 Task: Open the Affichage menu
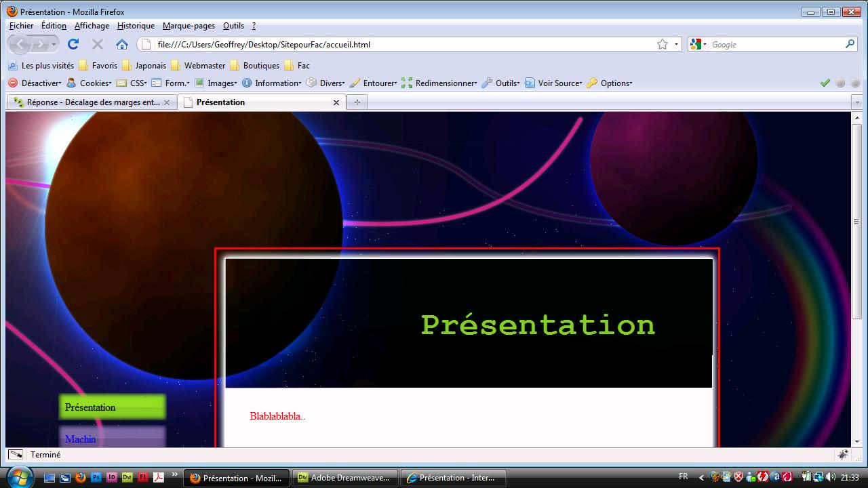coord(92,26)
